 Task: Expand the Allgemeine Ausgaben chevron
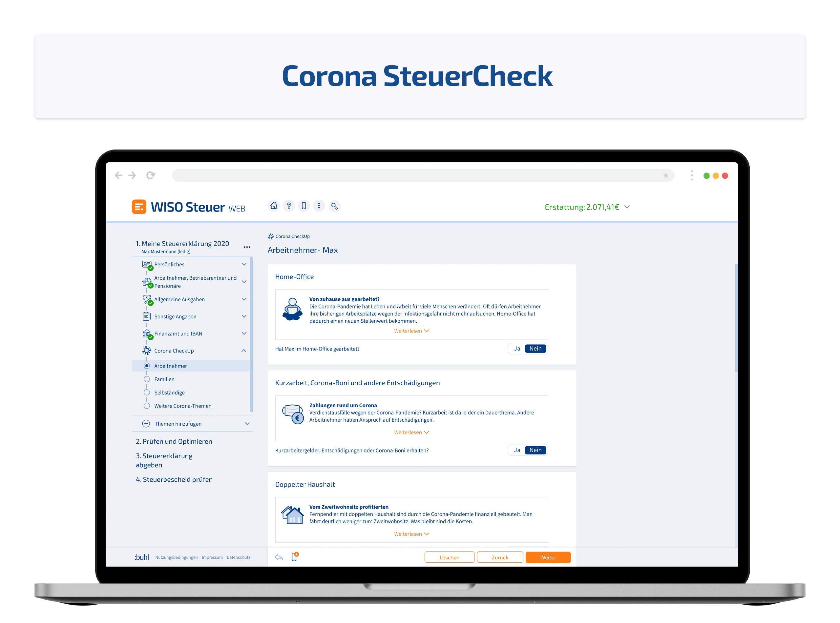[244, 299]
